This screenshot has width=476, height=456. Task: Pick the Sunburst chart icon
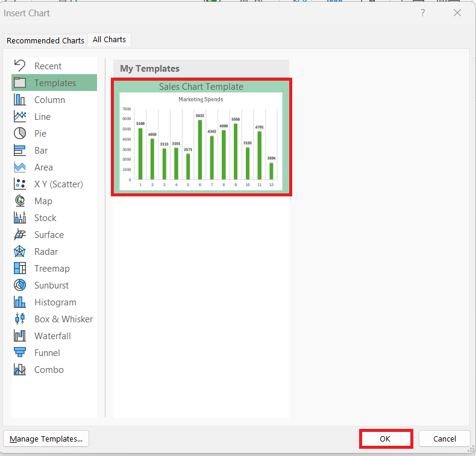tap(20, 285)
